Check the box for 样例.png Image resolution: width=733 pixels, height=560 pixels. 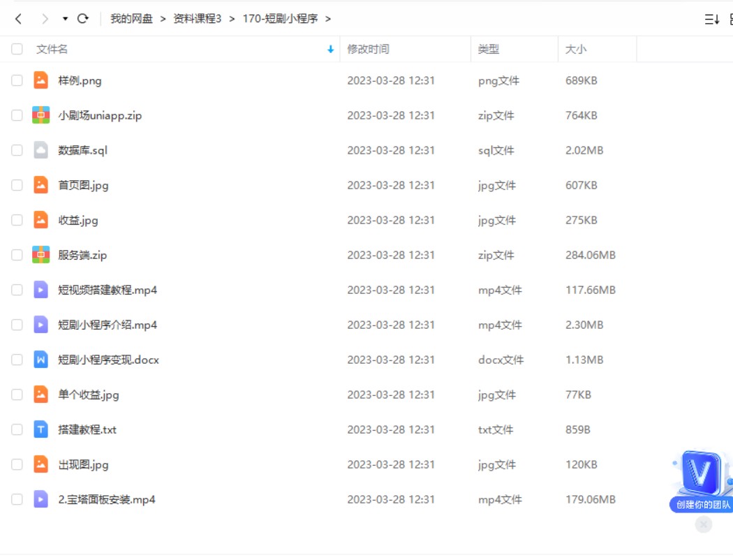(17, 80)
